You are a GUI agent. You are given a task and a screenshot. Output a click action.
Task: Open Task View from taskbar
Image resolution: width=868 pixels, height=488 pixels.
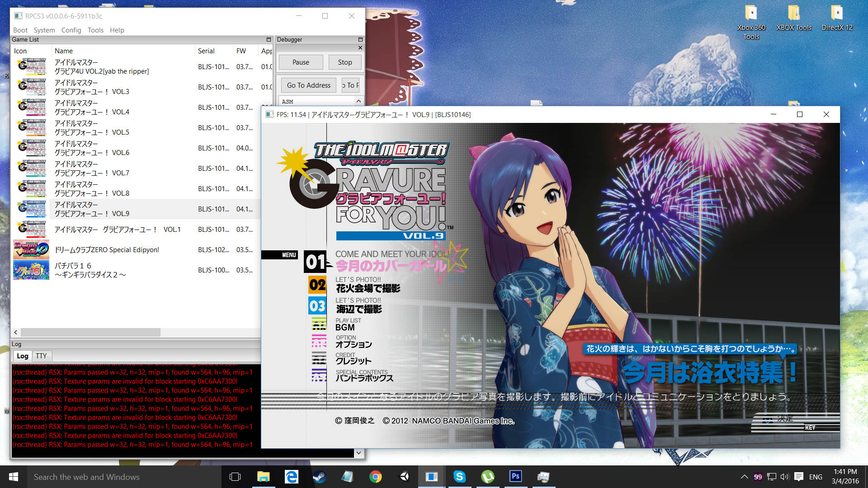point(235,477)
